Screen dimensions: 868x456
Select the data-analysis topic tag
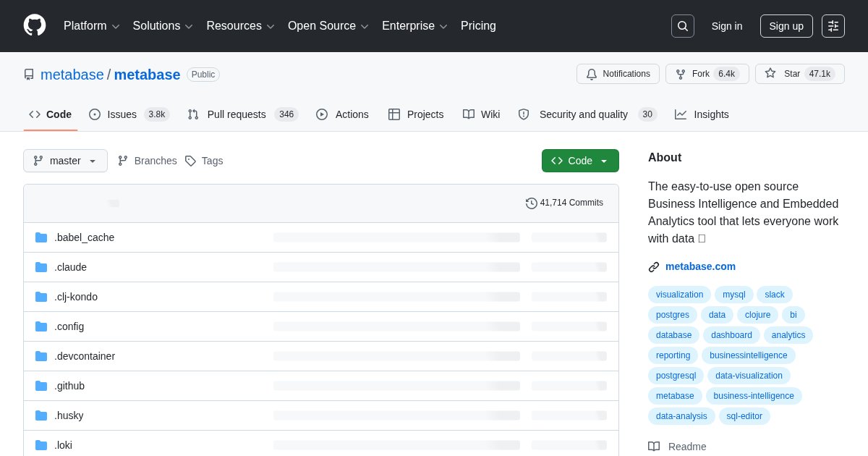[x=681, y=416]
